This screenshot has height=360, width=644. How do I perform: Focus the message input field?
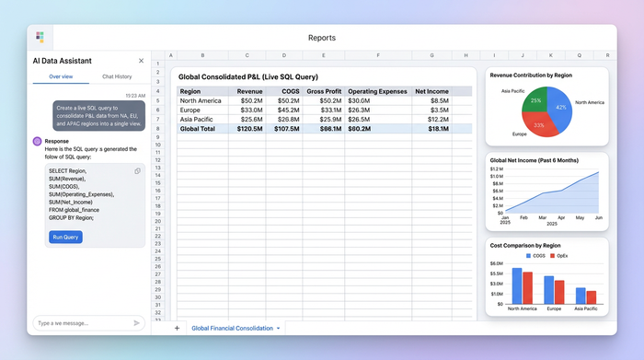point(88,323)
